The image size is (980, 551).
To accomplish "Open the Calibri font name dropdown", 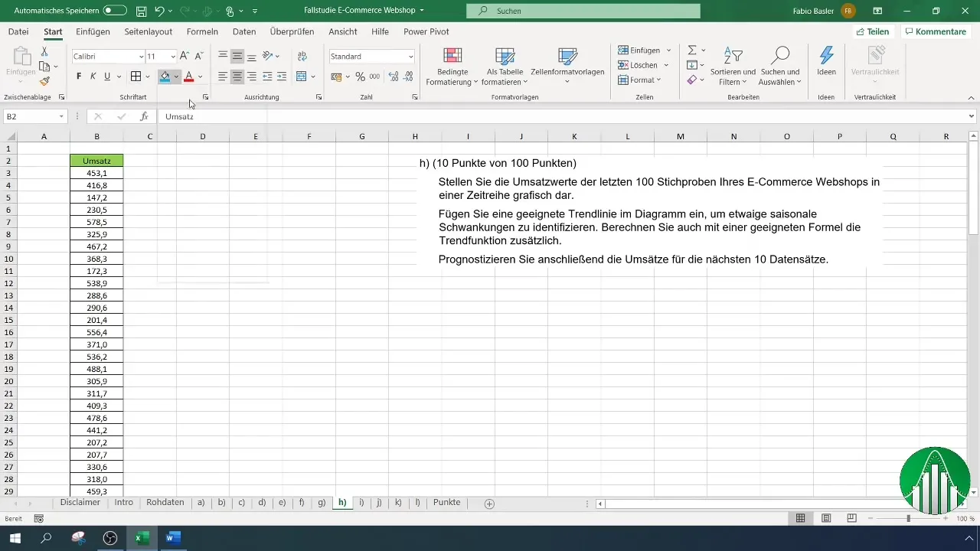I will pos(142,57).
